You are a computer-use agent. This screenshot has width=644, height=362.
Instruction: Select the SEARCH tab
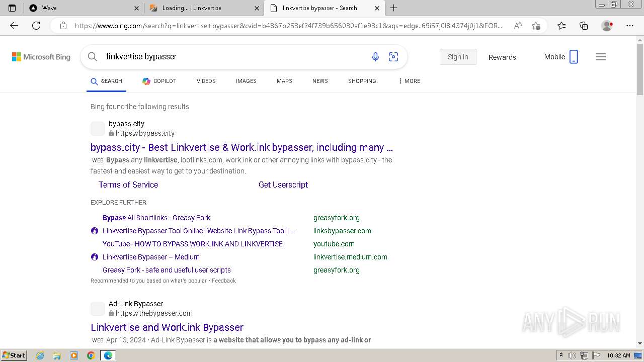[106, 81]
